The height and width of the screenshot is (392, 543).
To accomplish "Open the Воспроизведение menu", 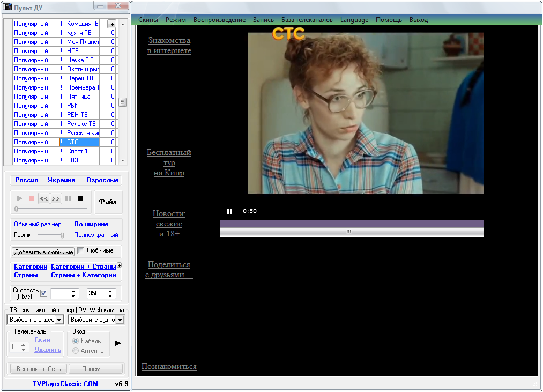I will 220,20.
